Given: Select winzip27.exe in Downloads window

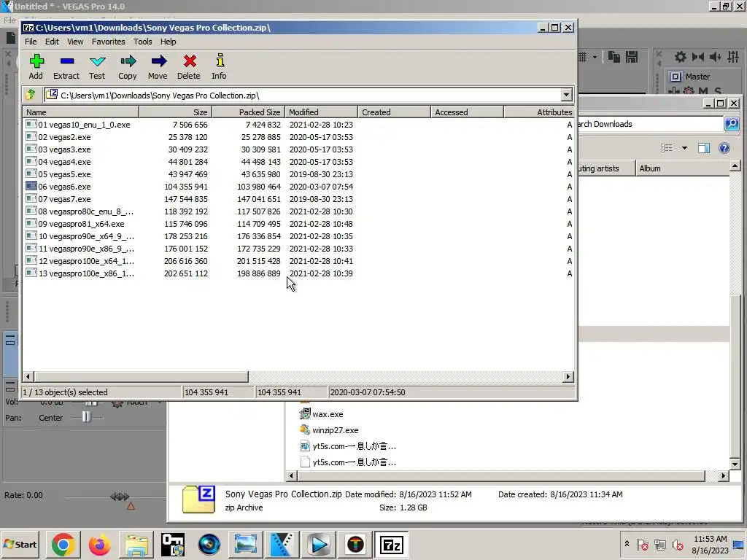Looking at the screenshot, I should pos(329,430).
